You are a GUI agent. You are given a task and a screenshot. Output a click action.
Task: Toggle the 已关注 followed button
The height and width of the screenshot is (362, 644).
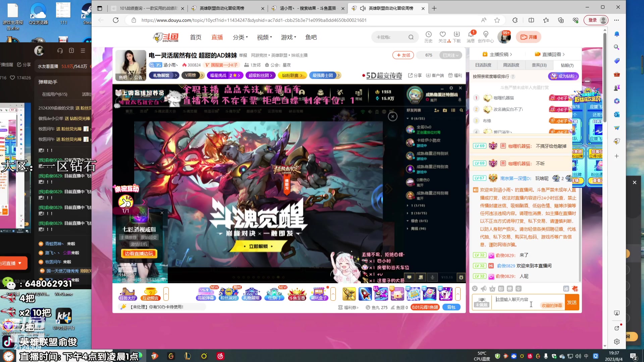coord(450,55)
